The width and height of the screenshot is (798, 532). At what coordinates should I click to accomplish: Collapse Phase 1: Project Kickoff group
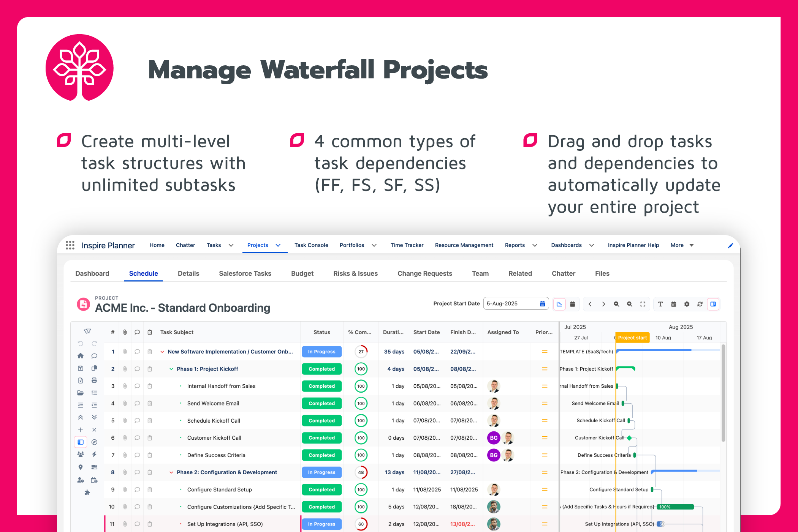(171, 369)
